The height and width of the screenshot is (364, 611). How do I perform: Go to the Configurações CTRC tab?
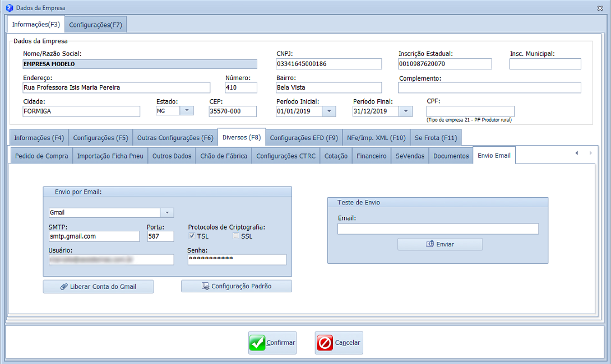286,156
